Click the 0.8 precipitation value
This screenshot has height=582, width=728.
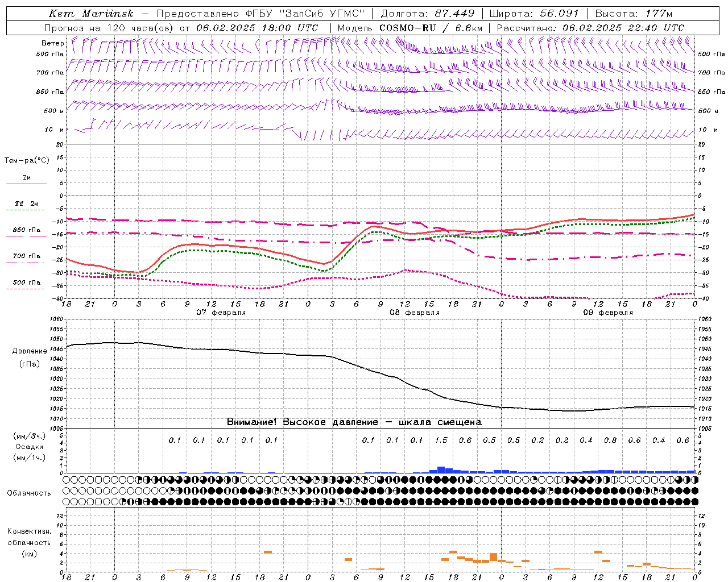(x=610, y=440)
